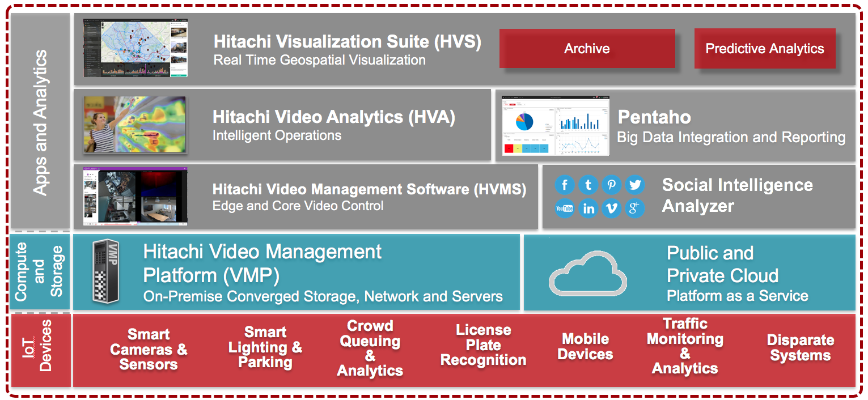This screenshot has height=400, width=868.
Task: Click the Google+ icon
Action: [635, 208]
